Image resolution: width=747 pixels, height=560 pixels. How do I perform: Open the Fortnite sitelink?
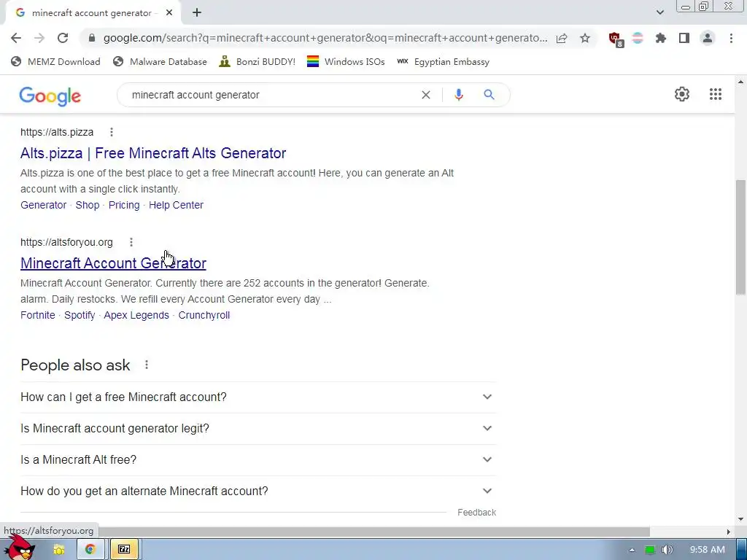(x=38, y=315)
